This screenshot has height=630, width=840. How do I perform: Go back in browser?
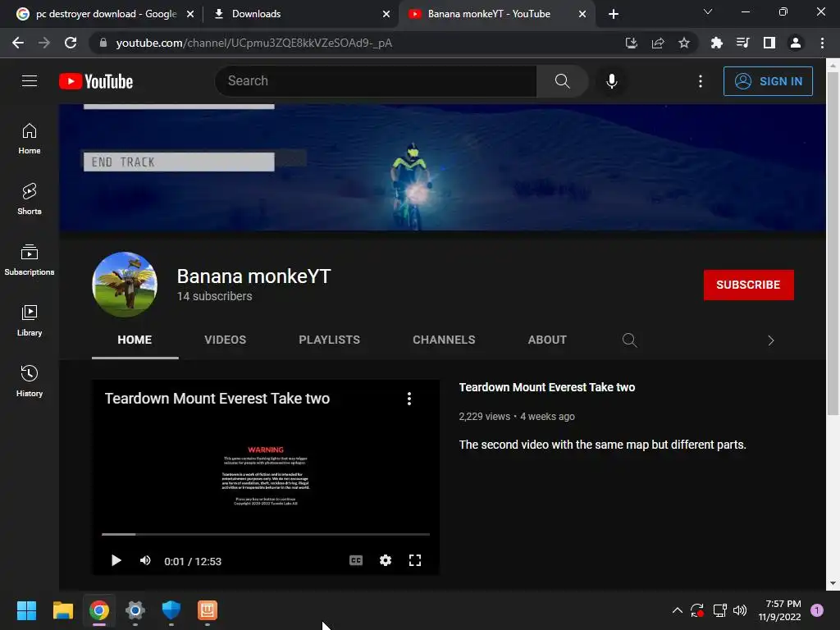click(18, 43)
